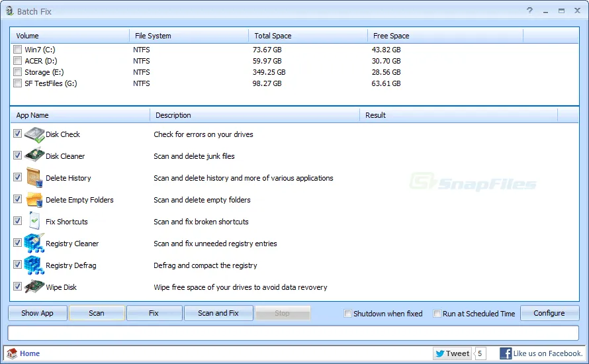Click the Delete History scroll icon

click(x=34, y=177)
